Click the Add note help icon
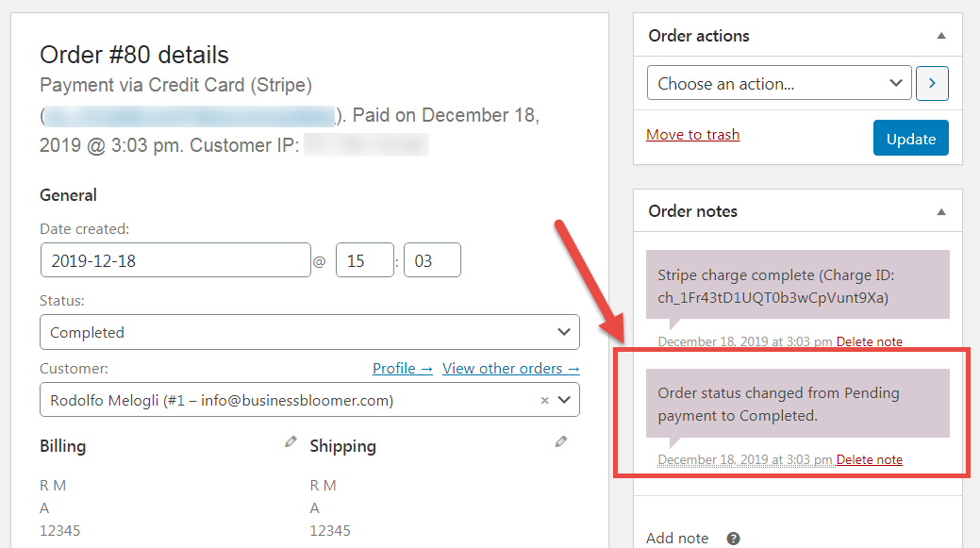Screen dimensions: 980x548 733,539
